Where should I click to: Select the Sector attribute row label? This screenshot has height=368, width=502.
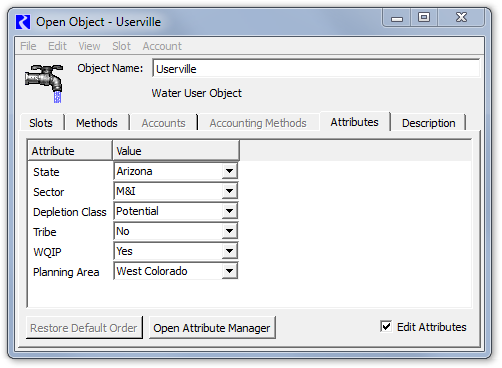[49, 192]
